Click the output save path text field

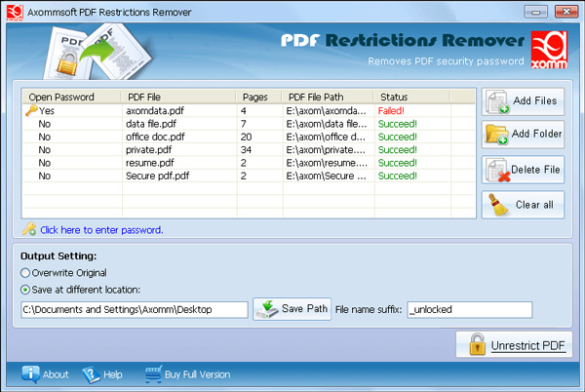click(135, 309)
